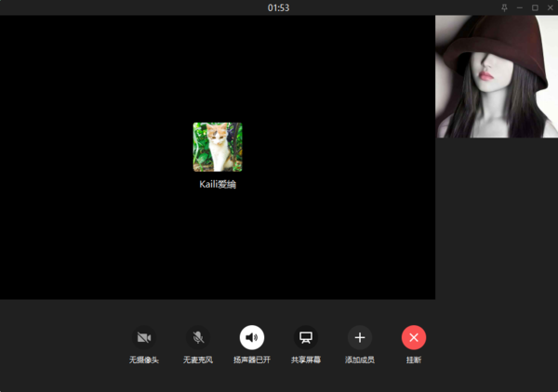Close the call window from title bar
558x392 pixels.
coord(550,7)
